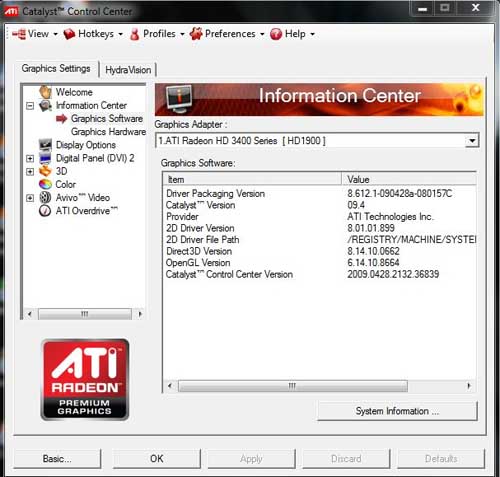500x477 pixels.
Task: Click the Help question mark icon
Action: [x=276, y=34]
